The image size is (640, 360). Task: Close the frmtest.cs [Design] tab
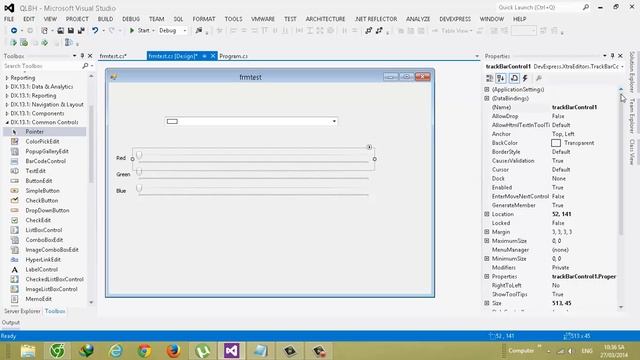point(213,56)
